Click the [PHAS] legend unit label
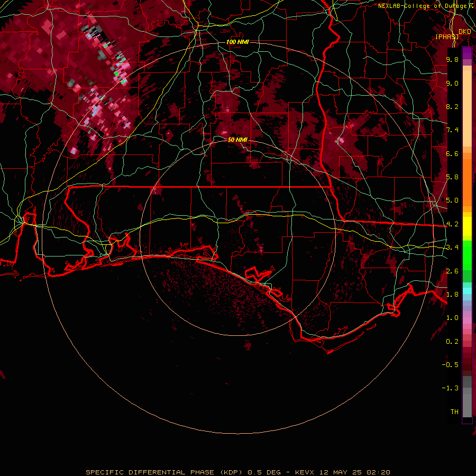Image resolution: width=476 pixels, height=476 pixels. click(x=447, y=36)
